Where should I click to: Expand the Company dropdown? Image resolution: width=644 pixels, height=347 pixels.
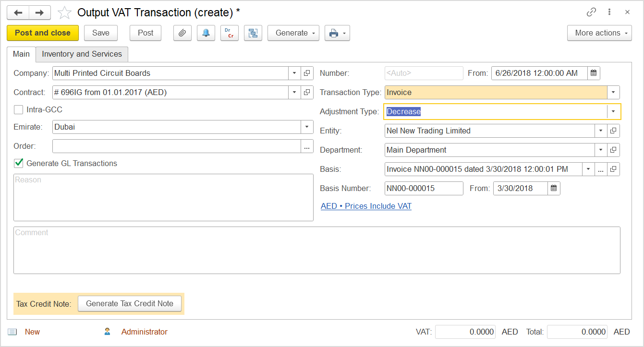pyautogui.click(x=294, y=73)
